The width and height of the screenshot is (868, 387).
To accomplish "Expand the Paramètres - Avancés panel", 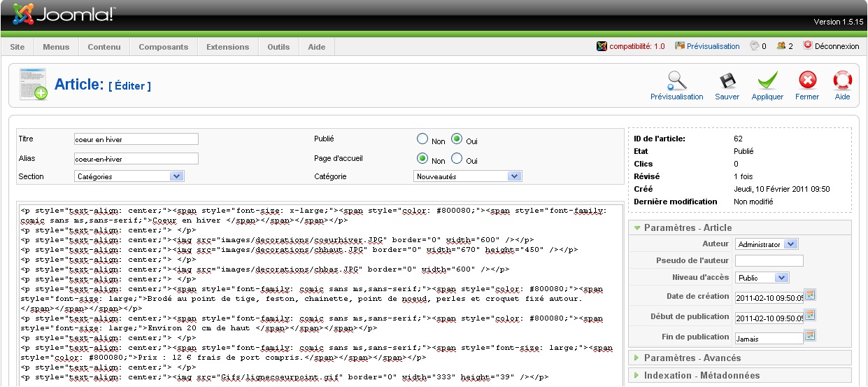I will click(692, 358).
